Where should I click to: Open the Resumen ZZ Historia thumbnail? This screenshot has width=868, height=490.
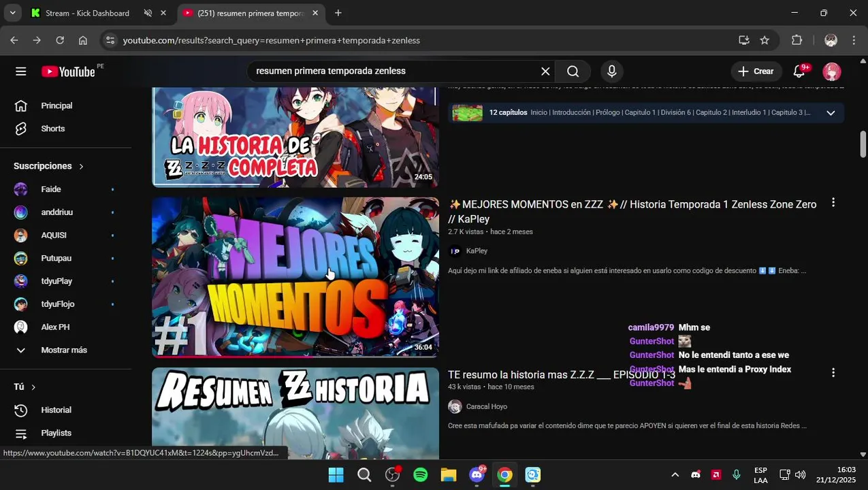coord(295,413)
